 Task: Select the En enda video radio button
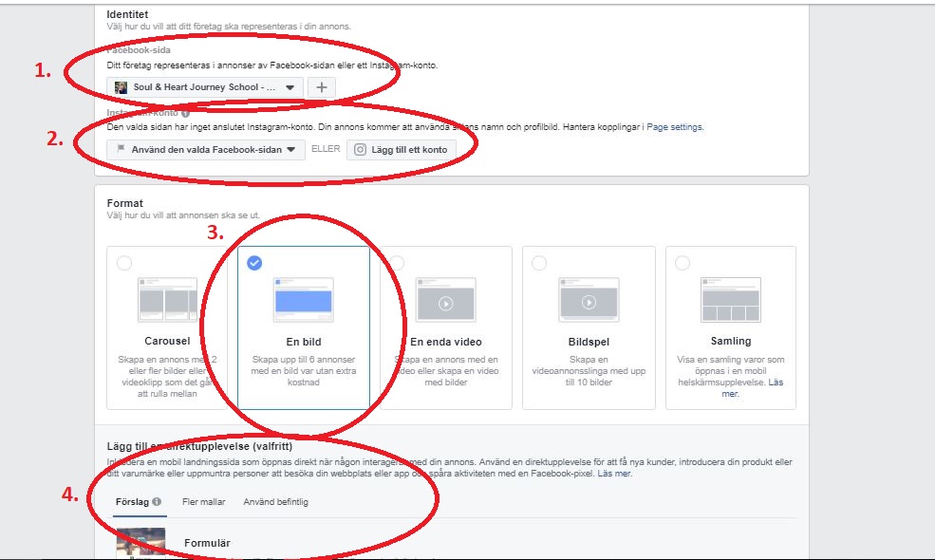(398, 263)
